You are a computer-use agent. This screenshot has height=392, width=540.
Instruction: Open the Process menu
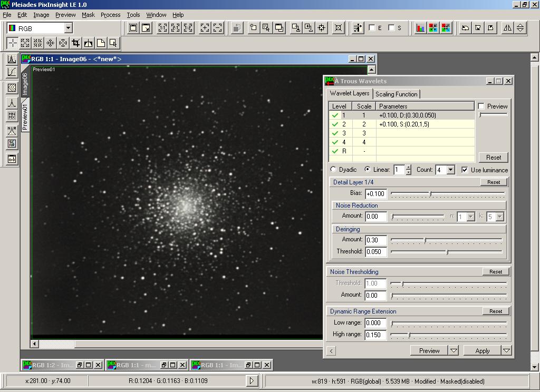tap(110, 15)
